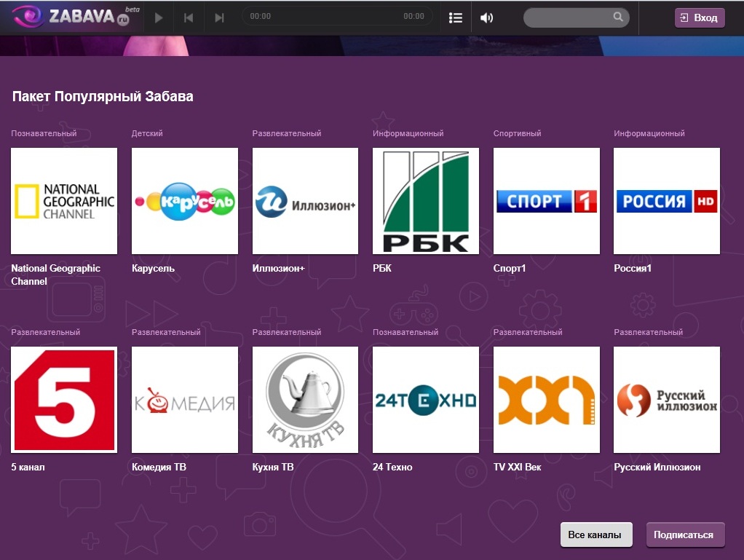This screenshot has height=560, width=744.
Task: Click the Подписаться subscribe button
Action: coord(685,535)
